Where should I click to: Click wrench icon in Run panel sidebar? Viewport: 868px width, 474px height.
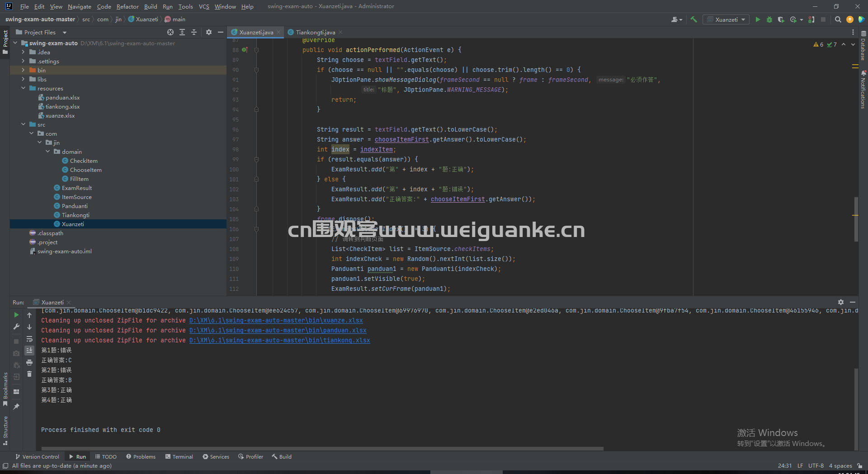(16, 327)
